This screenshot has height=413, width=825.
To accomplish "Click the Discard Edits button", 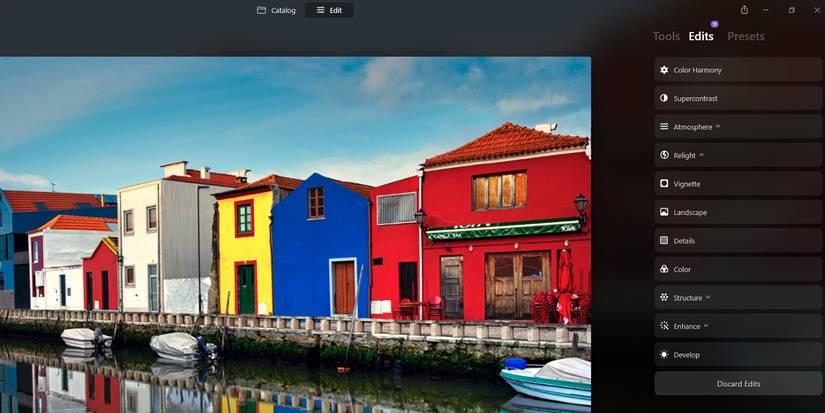I will 738,384.
